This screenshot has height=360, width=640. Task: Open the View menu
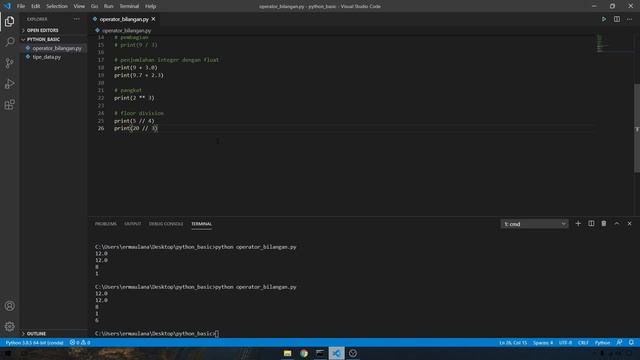pyautogui.click(x=79, y=6)
